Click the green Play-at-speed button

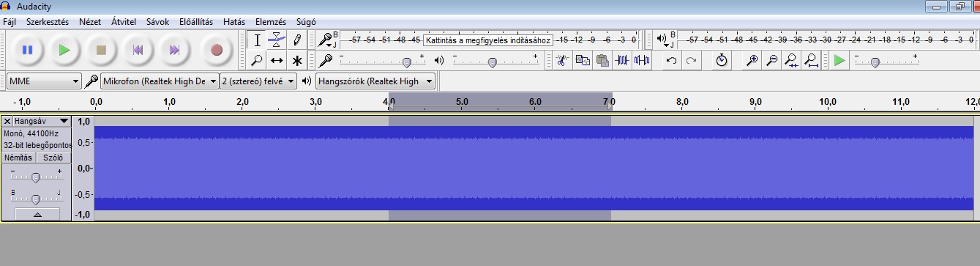click(839, 60)
